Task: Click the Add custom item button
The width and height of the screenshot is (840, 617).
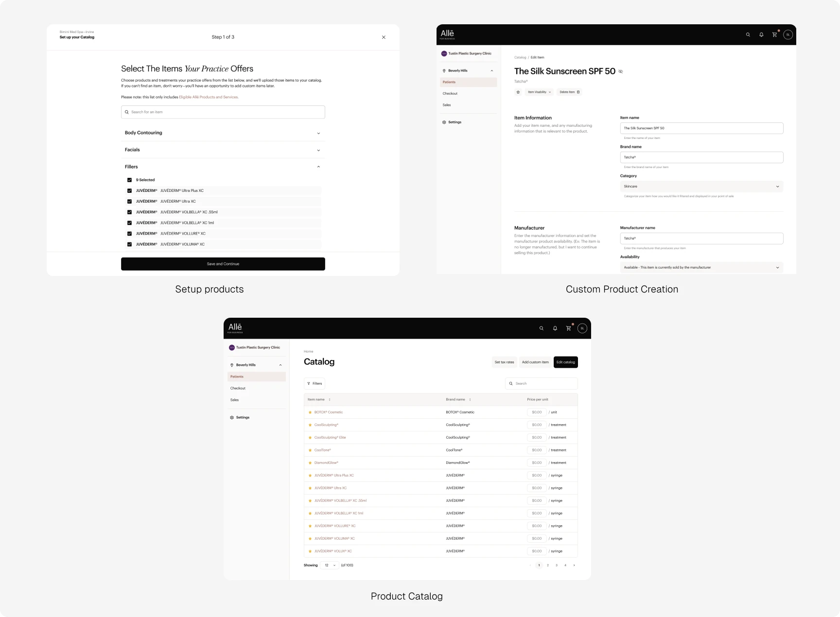Action: point(535,362)
